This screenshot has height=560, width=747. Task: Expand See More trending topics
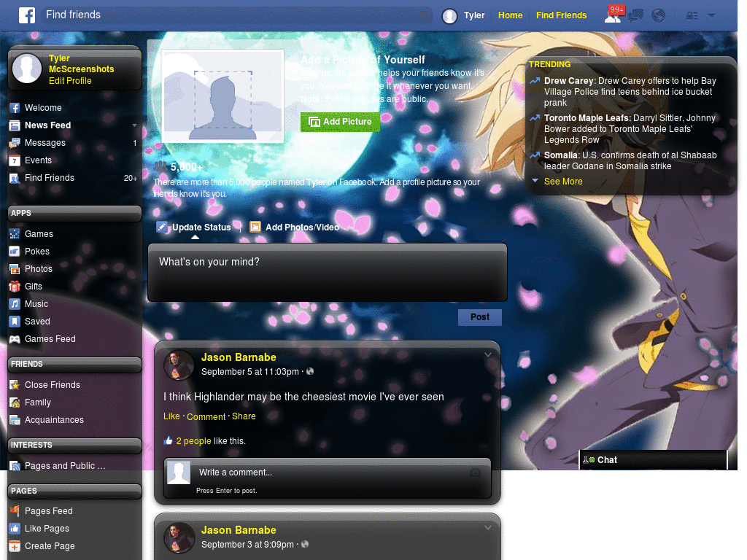click(x=563, y=182)
